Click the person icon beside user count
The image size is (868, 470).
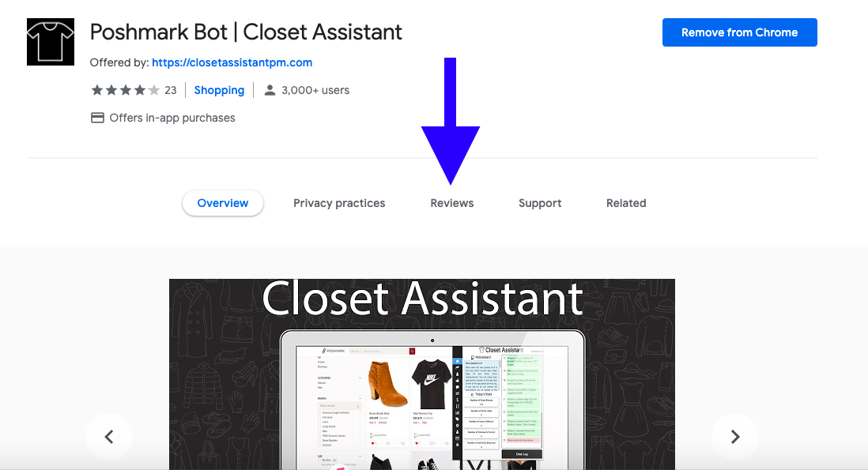tap(270, 90)
